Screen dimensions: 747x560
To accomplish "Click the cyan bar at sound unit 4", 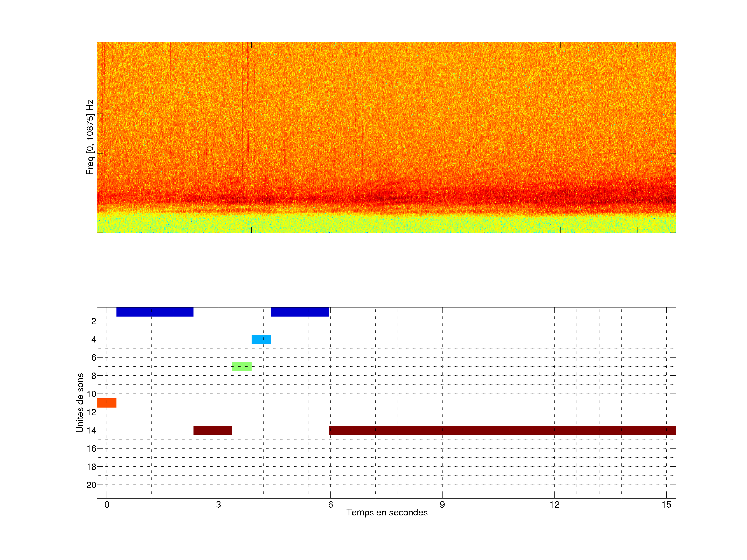I will coord(261,339).
